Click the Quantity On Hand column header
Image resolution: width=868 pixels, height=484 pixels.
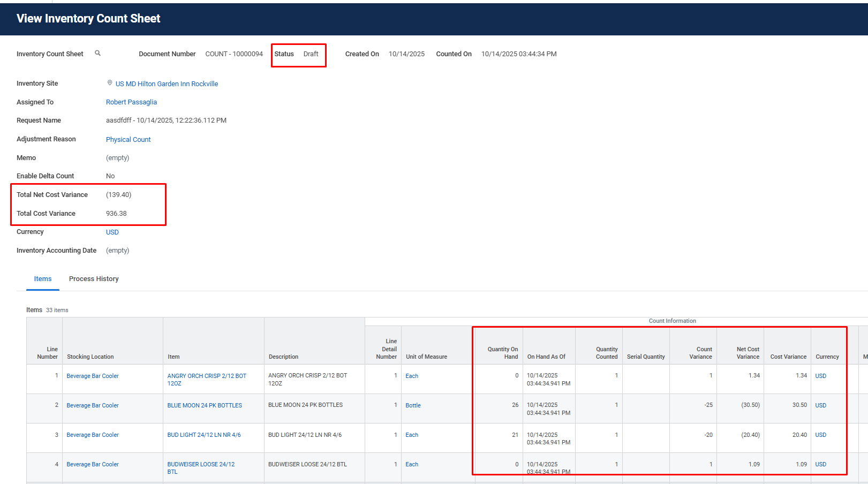pos(502,353)
